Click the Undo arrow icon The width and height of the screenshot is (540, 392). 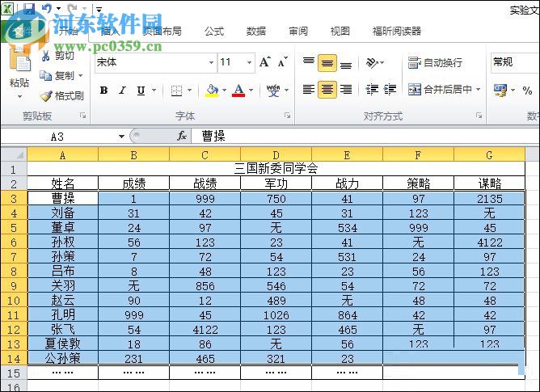pos(47,8)
